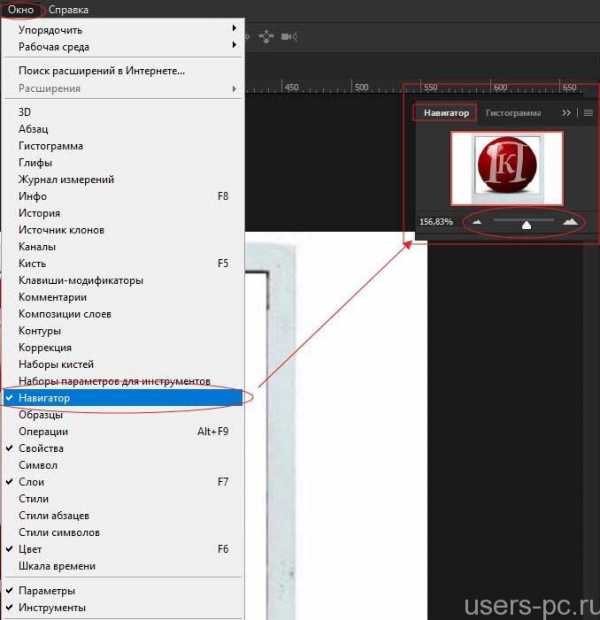The height and width of the screenshot is (620, 600).
Task: Expand the Рабочая среда submenu
Action: [123, 47]
